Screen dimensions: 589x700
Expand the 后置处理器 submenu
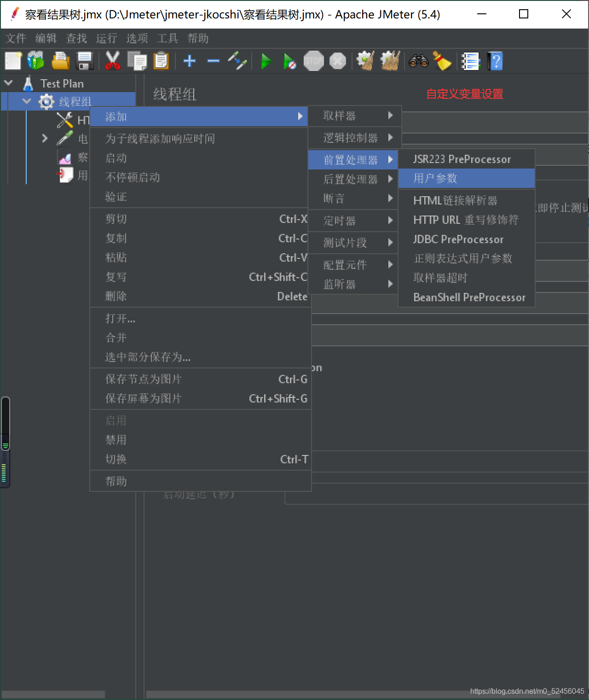pos(353,179)
